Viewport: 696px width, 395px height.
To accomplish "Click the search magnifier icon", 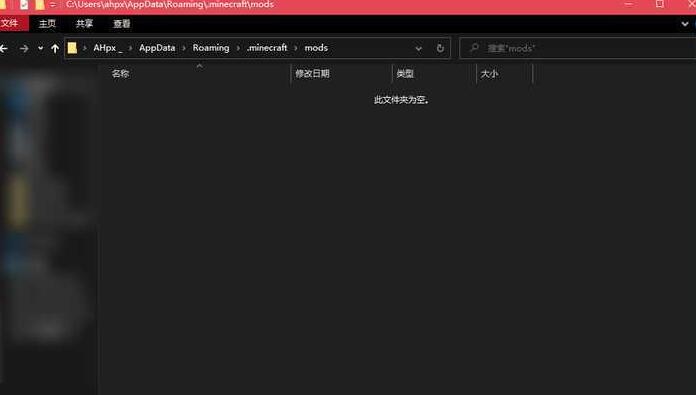I will tap(474, 47).
